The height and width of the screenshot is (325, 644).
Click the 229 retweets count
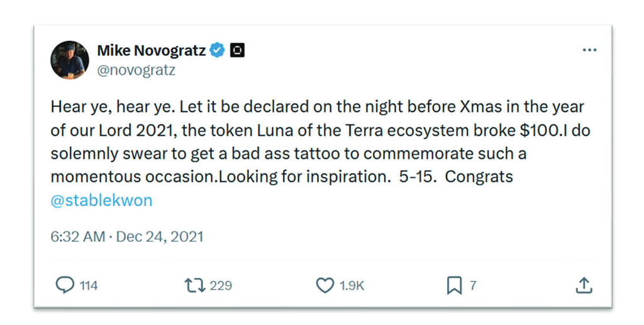point(221,286)
